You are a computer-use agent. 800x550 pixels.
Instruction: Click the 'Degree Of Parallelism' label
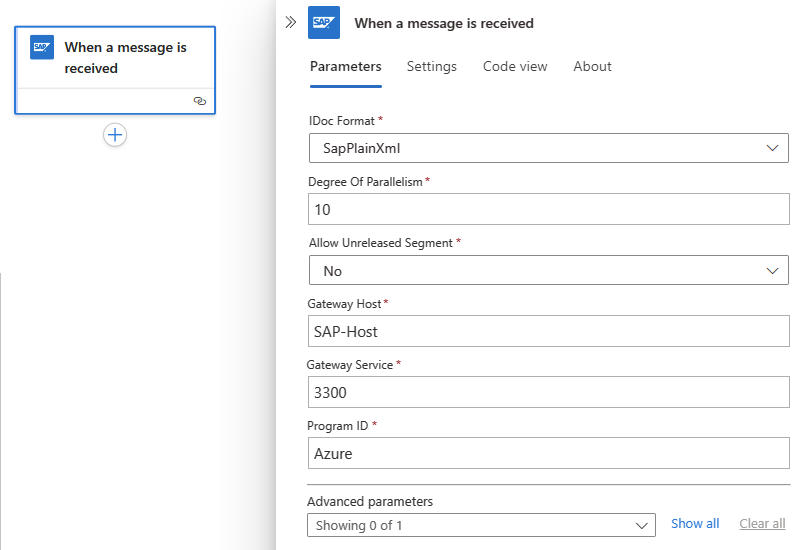click(365, 182)
